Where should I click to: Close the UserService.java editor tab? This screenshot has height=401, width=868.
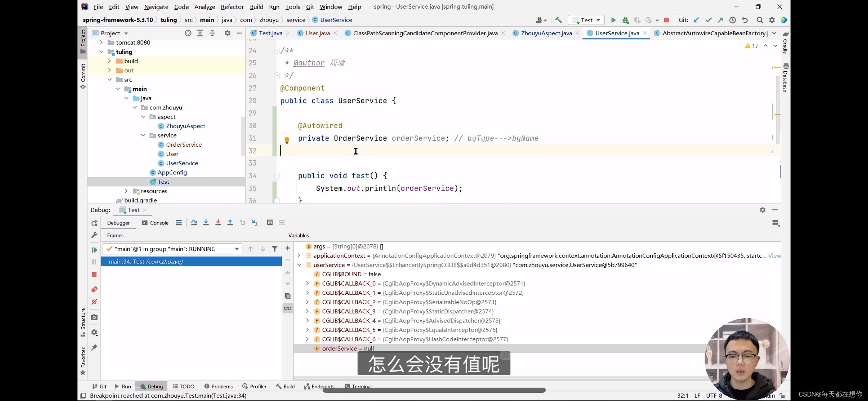(645, 33)
